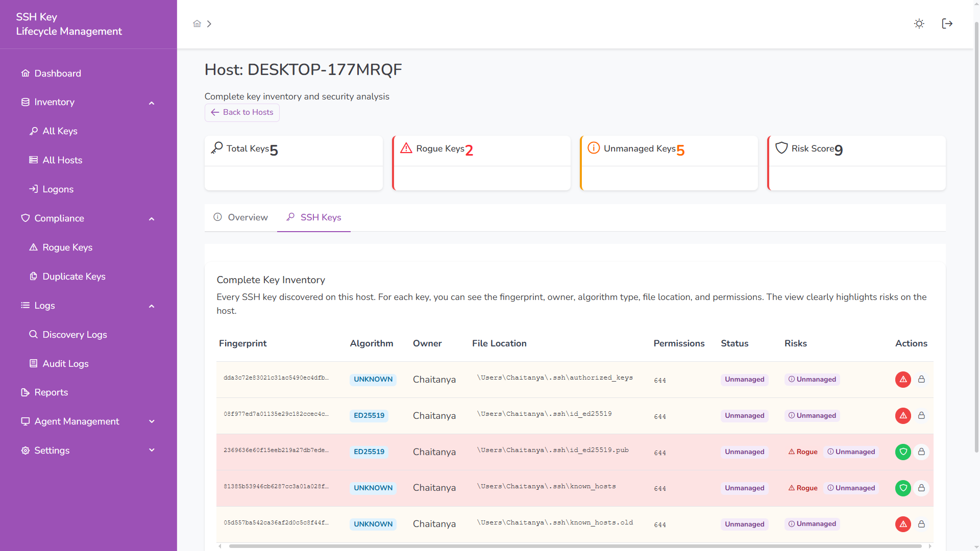The image size is (980, 551).
Task: Click the Rogue risk badge in known_hosts row
Action: coord(803,488)
